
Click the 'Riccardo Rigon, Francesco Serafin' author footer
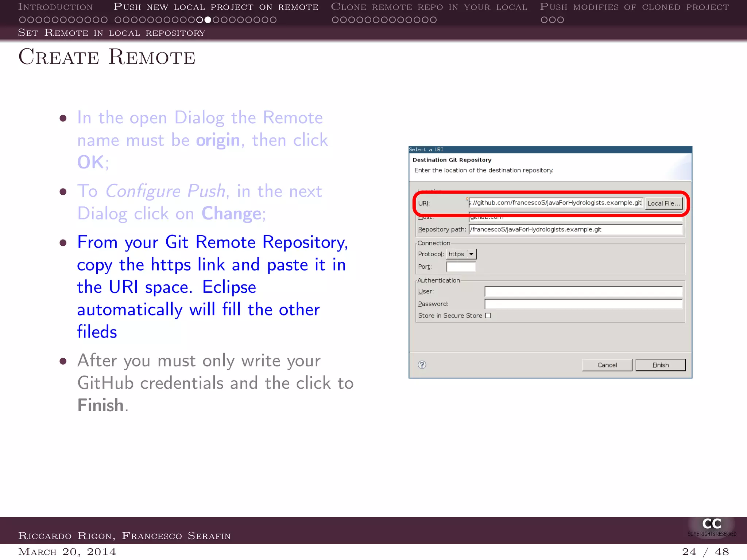click(x=124, y=536)
